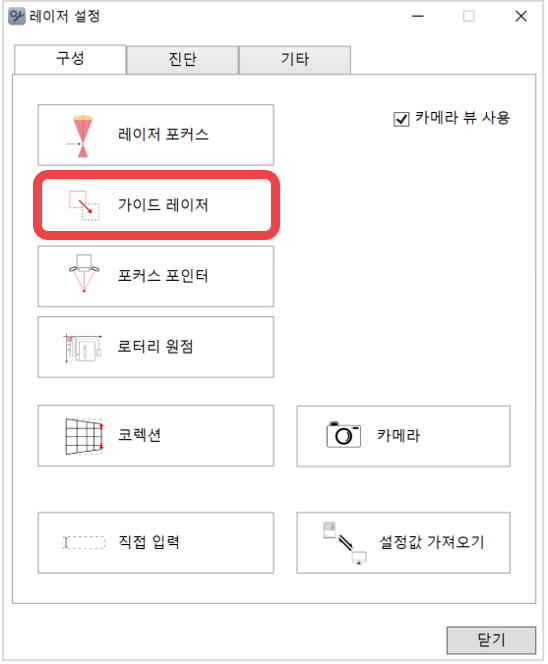Click the correction grid icon
Image resolution: width=548 pixels, height=664 pixels.
(x=84, y=437)
